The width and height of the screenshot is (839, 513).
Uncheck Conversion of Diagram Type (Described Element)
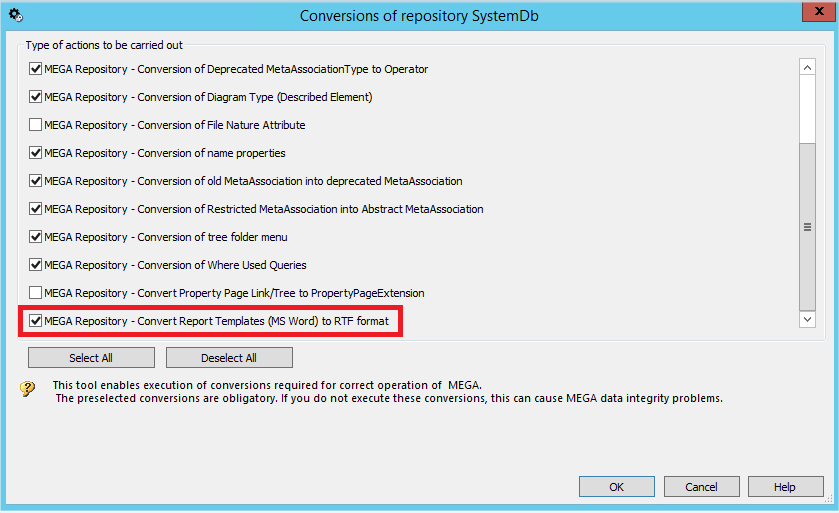click(x=36, y=97)
